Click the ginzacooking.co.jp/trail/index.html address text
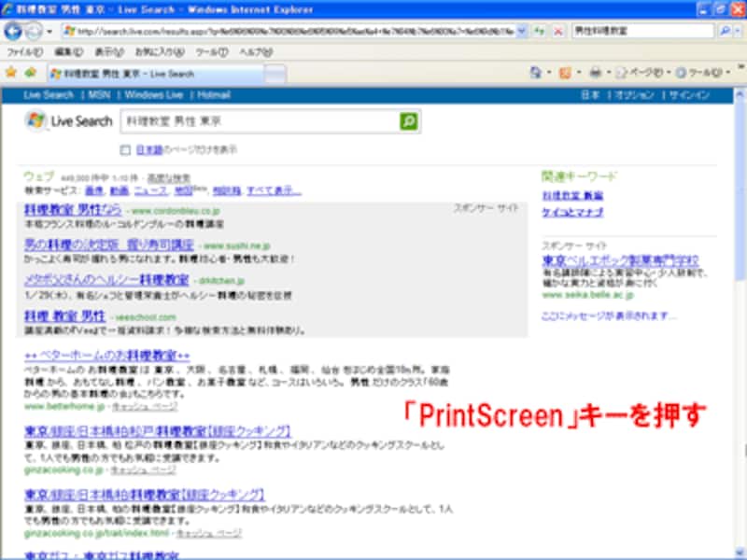This screenshot has height=560, width=747. click(x=97, y=533)
